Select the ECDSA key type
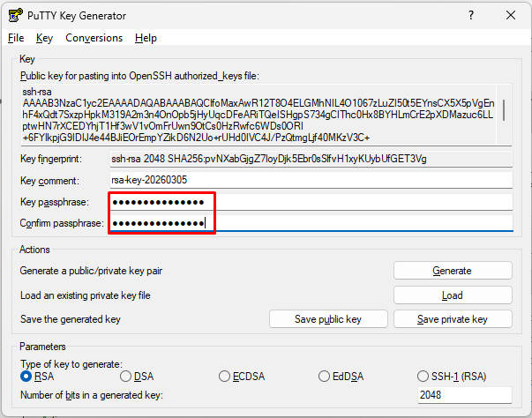The width and height of the screenshot is (532, 418). click(x=225, y=377)
